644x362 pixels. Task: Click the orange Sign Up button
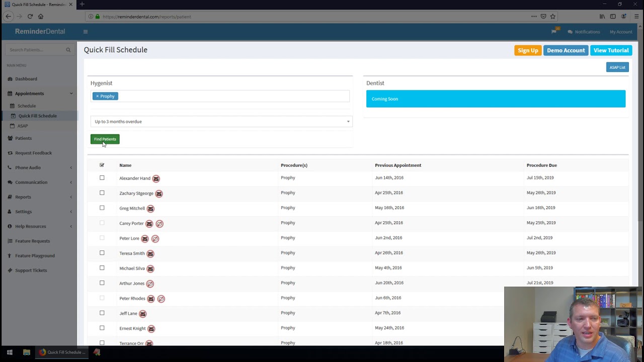(528, 50)
